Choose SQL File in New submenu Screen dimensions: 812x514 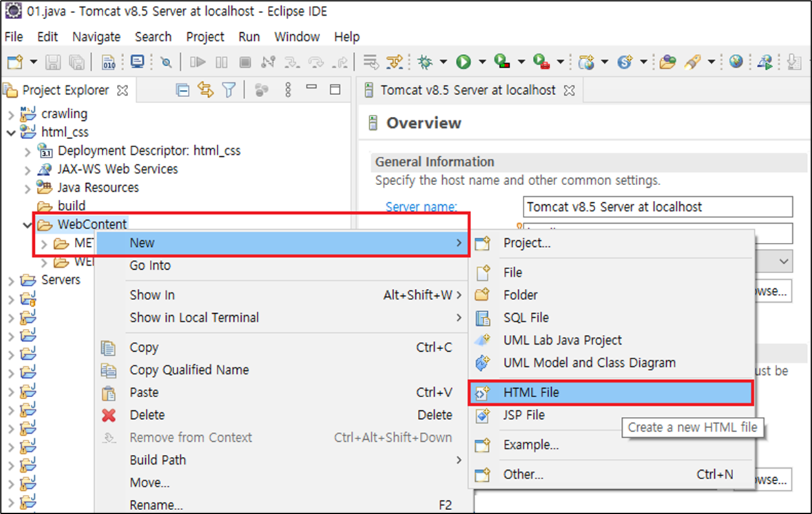tap(611, 318)
